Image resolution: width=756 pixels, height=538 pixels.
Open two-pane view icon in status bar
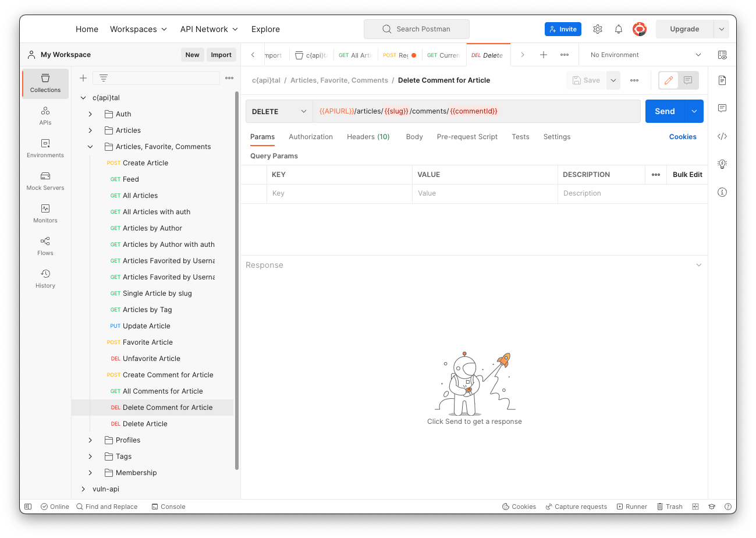[x=695, y=507]
